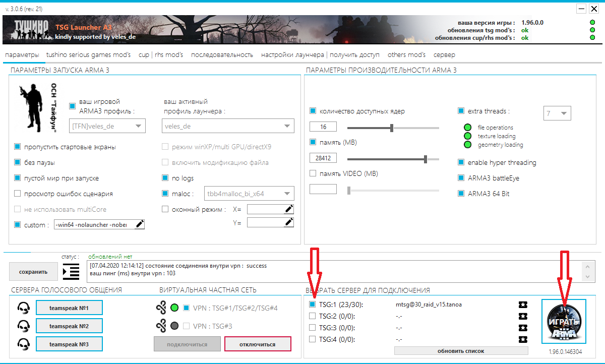
Task: Click the green dot beside обновления tsg mod's
Action: coord(592,30)
